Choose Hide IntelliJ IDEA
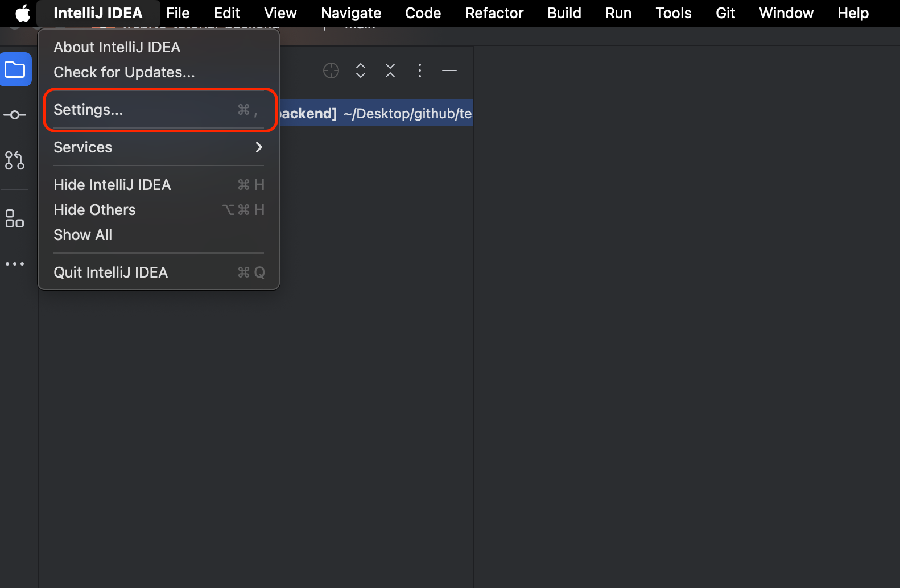 tap(159, 185)
